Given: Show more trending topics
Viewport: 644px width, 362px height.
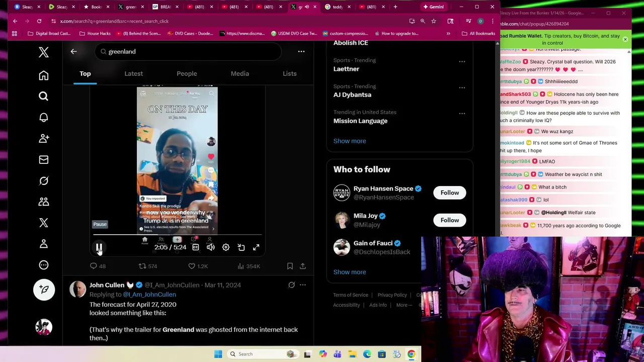Looking at the screenshot, I should 350,141.
